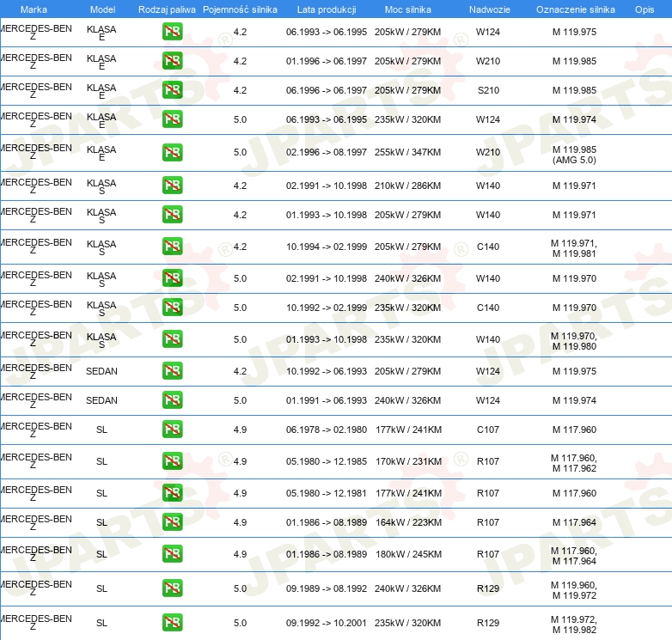This screenshot has width=672, height=640.
Task: Click the Nadwozie column header
Action: point(487,9)
